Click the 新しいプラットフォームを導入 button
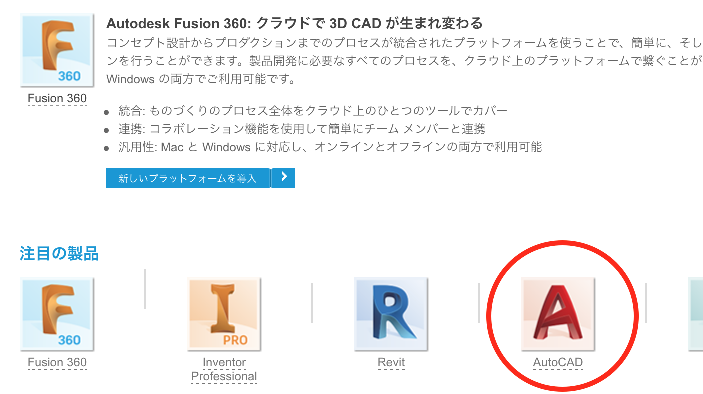The width and height of the screenshot is (703, 394). (188, 178)
